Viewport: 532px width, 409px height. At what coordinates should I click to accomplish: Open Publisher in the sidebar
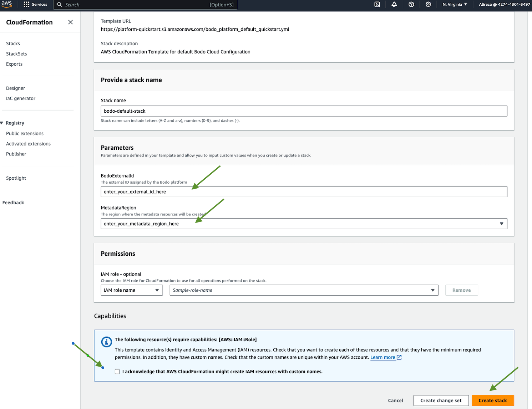click(x=16, y=154)
